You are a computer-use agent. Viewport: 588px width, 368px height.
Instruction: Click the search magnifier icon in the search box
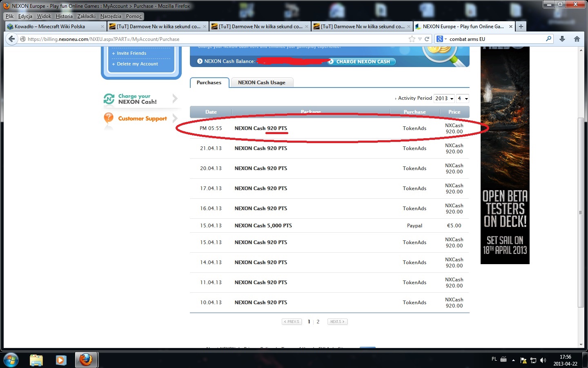(548, 39)
